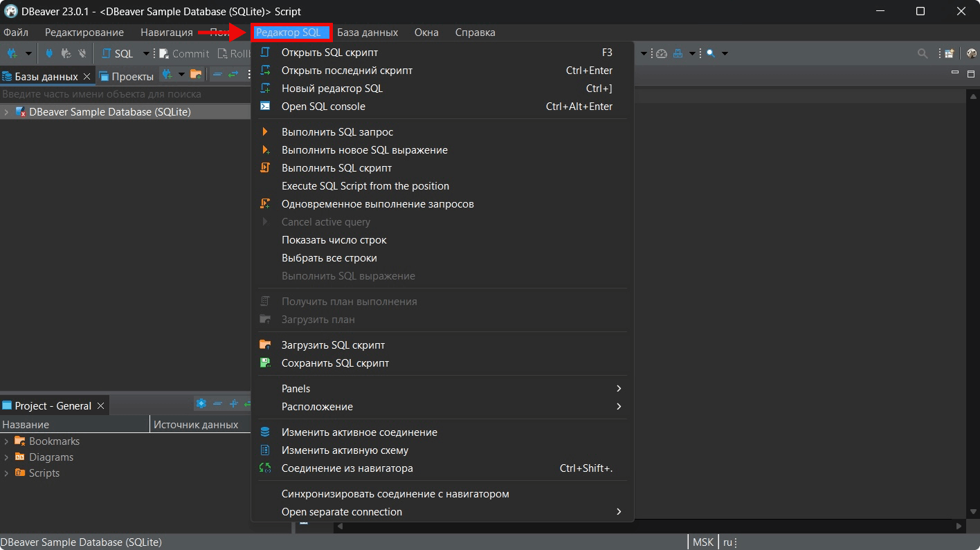Open the dropdown arrow next to SQL button
The height and width of the screenshot is (550, 980).
(x=146, y=53)
